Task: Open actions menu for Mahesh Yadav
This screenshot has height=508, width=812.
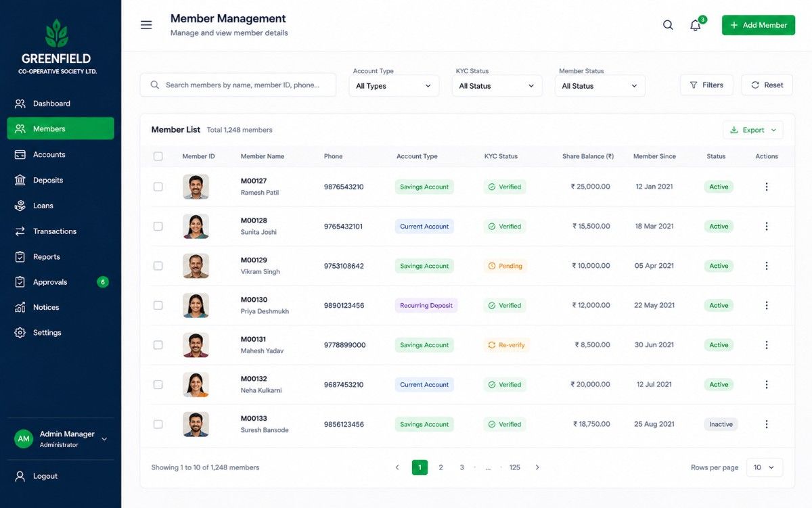Action: click(767, 345)
